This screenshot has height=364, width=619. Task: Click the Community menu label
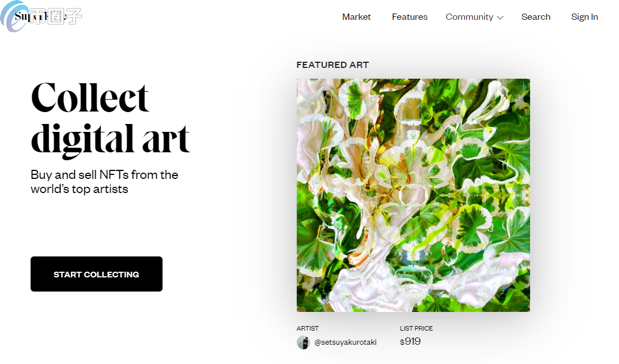click(x=469, y=17)
